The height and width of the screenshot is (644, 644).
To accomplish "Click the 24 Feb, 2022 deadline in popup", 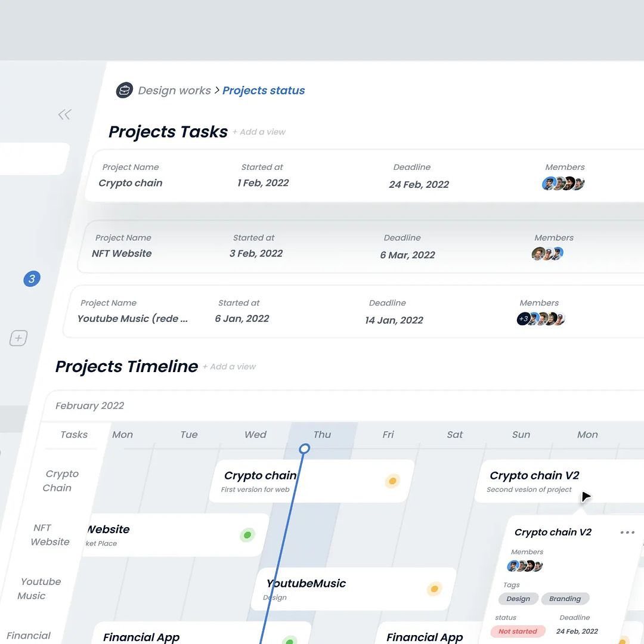I will pos(577,631).
